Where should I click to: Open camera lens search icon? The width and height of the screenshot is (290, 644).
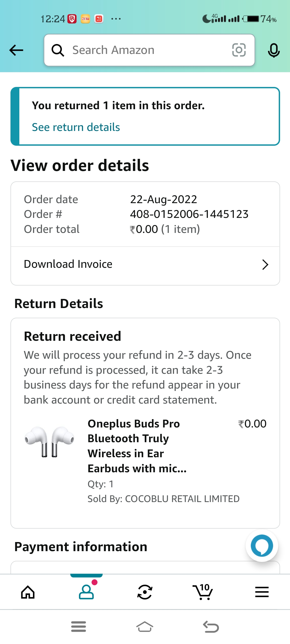(x=239, y=50)
